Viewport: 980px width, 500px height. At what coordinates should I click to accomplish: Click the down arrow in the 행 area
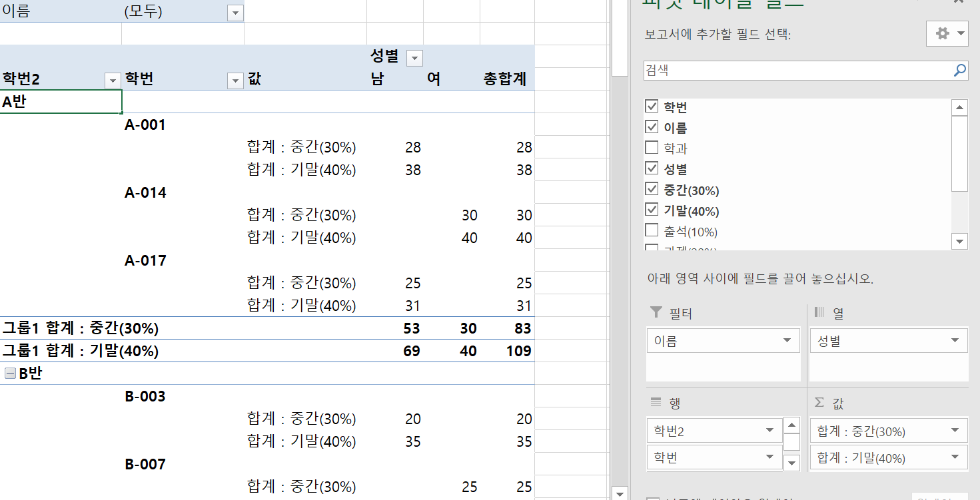click(x=791, y=462)
